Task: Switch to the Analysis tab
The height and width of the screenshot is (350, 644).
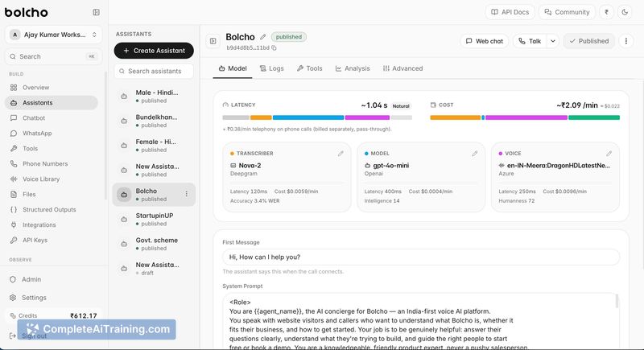Action: coord(353,68)
